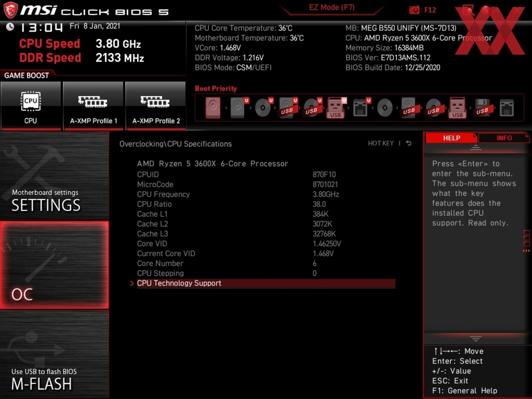Image resolution: width=532 pixels, height=399 pixels.
Task: Select the MicroCode row label
Action: click(x=155, y=184)
